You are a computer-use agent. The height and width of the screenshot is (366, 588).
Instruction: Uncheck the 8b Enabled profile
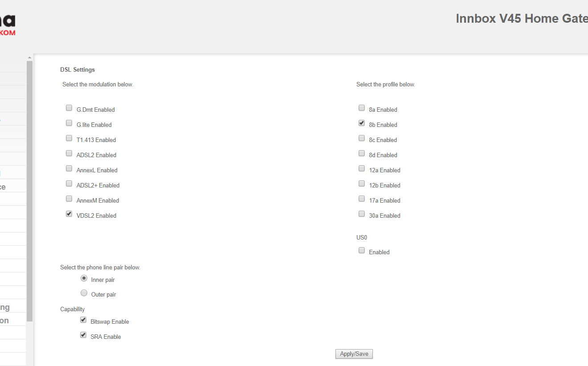click(x=362, y=123)
